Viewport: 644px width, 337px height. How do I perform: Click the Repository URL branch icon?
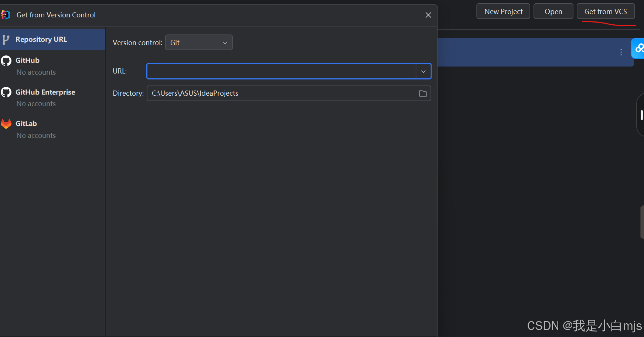6,40
